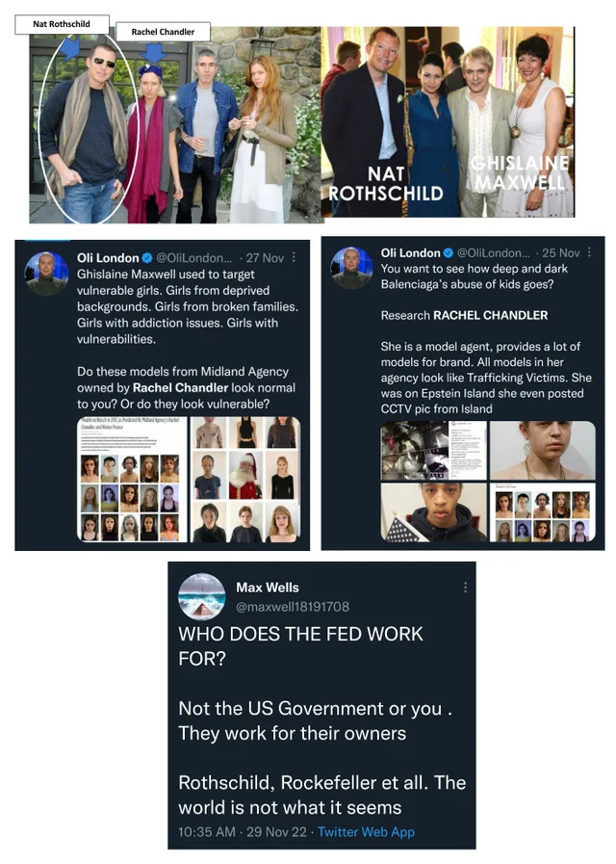616x864 pixels.
Task: Open the photo grid thumbnail with Santa Claus
Action: [245, 479]
